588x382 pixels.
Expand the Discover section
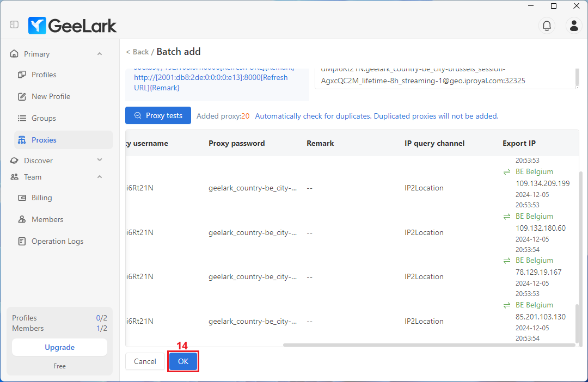[x=100, y=161]
